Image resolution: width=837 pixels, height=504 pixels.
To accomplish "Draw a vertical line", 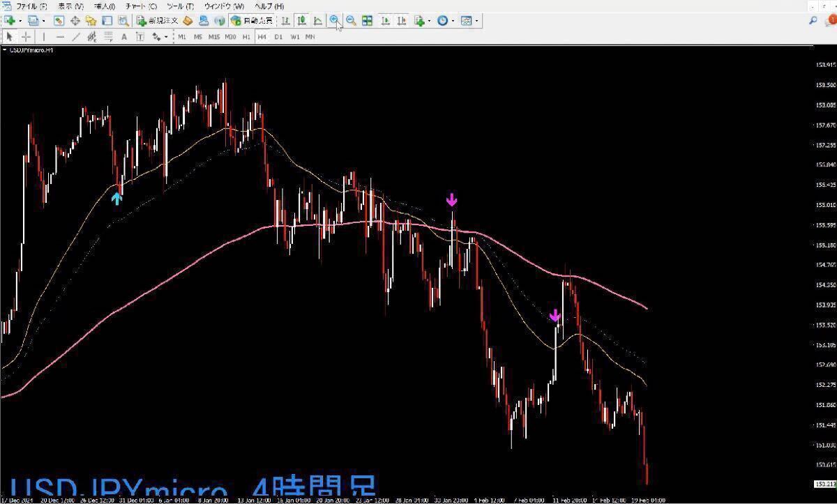I will 43,36.
